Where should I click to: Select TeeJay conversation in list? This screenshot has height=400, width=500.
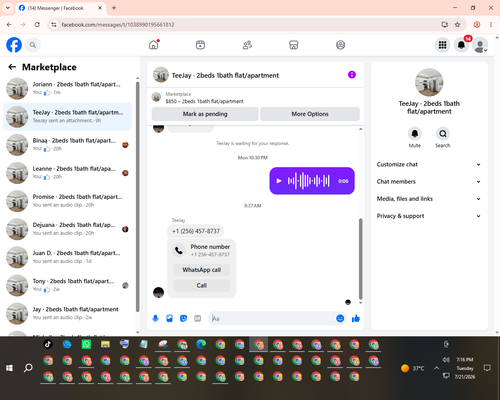tap(67, 117)
